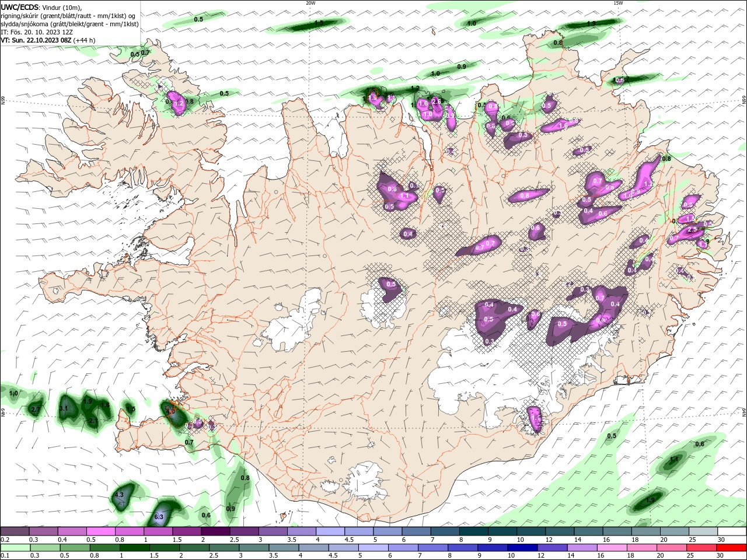Viewport: 747px width, 560px height.
Task: Pick the bright red swatch after 30 in the lower legend
Action: [x=732, y=548]
